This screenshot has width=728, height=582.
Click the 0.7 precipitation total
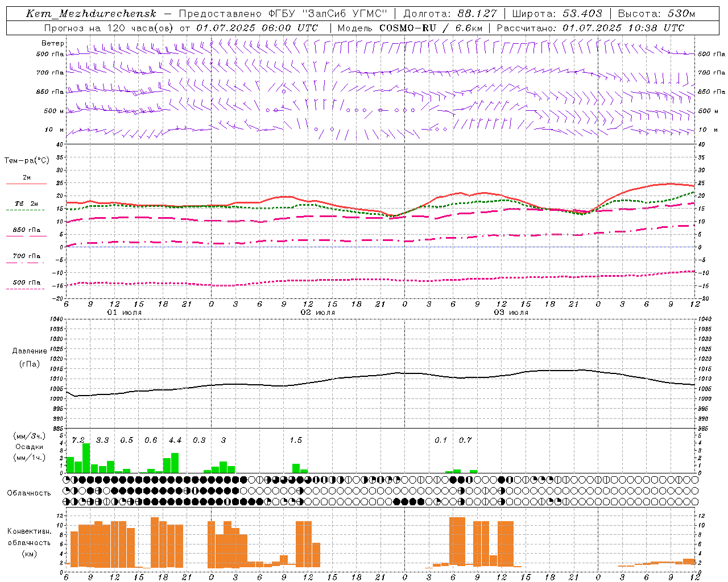(x=465, y=440)
